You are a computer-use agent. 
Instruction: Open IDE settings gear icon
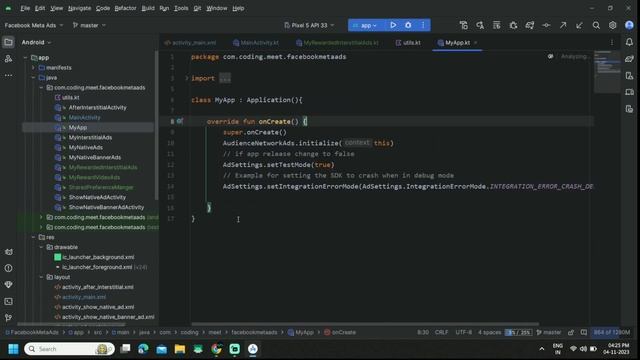point(613,25)
